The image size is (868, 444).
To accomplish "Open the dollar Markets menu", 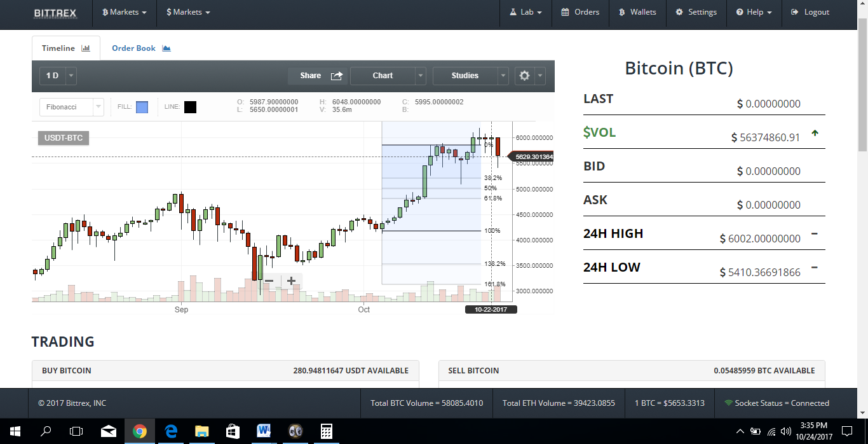I will point(187,12).
